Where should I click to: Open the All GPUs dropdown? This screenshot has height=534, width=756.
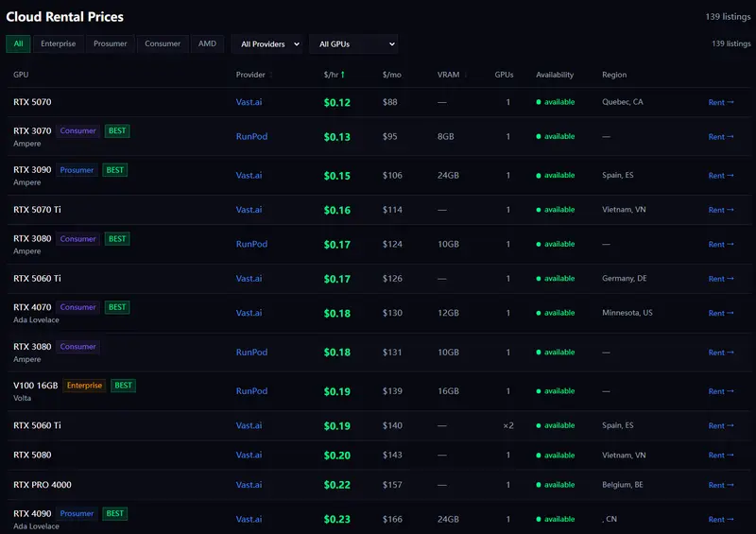point(353,44)
